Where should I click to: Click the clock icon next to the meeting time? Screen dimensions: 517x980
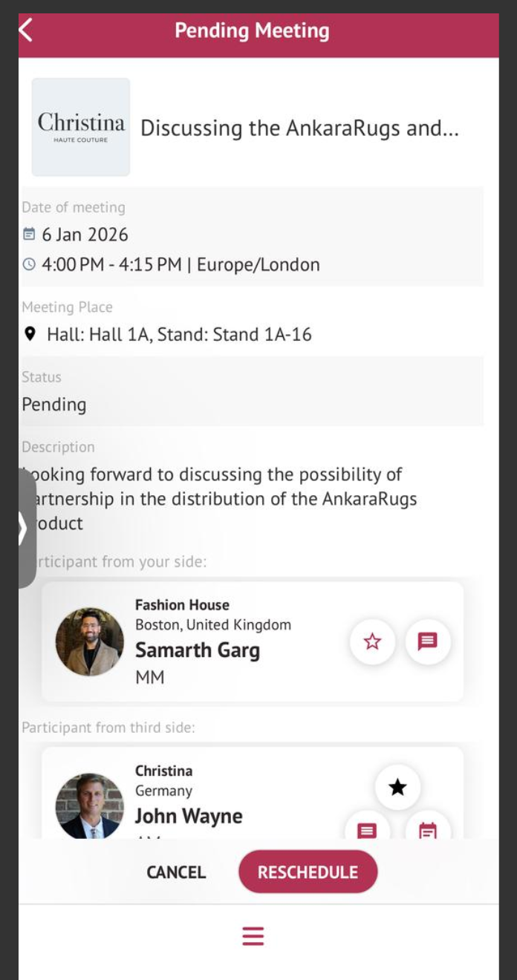click(x=29, y=264)
